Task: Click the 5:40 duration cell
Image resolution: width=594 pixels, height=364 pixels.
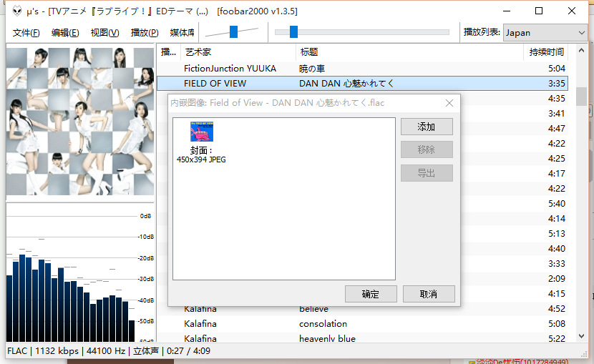Action: [x=557, y=204]
